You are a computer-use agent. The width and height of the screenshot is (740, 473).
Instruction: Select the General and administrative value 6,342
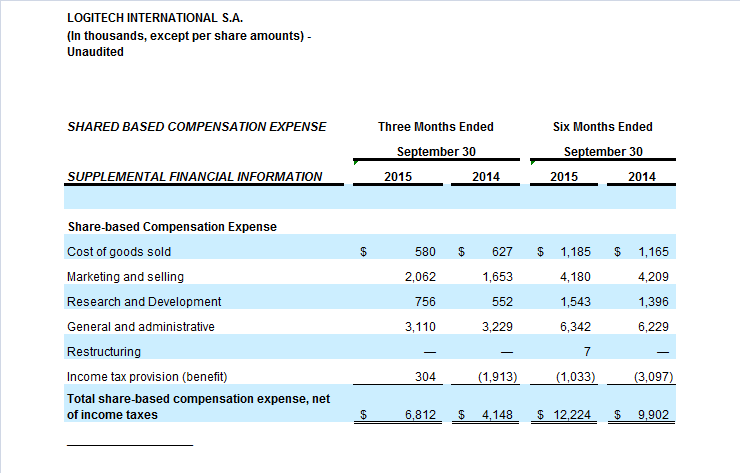point(575,327)
